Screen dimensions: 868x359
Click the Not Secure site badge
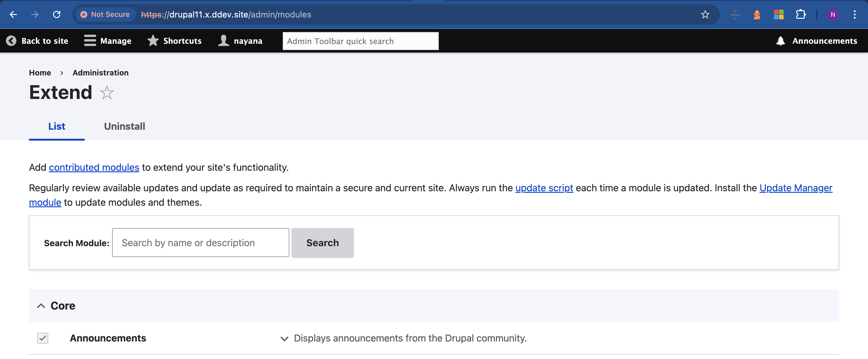pyautogui.click(x=105, y=14)
